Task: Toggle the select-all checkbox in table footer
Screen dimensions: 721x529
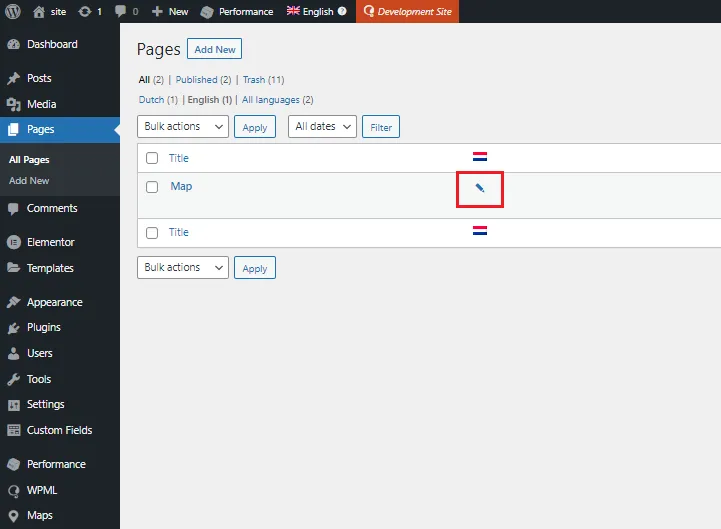Action: [x=152, y=233]
